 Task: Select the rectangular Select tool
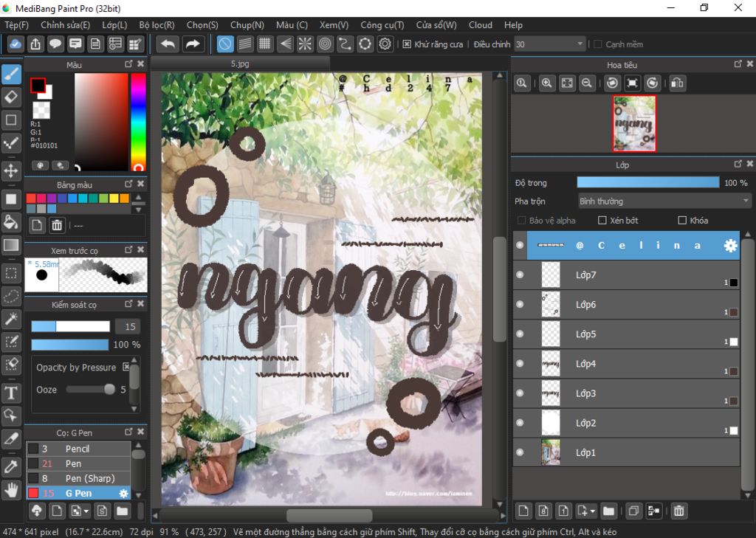click(x=11, y=273)
